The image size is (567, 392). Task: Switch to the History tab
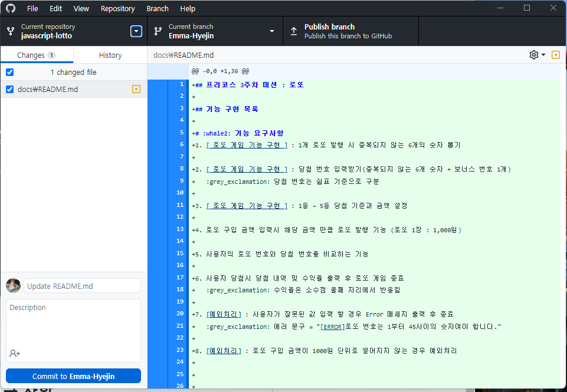pos(110,55)
